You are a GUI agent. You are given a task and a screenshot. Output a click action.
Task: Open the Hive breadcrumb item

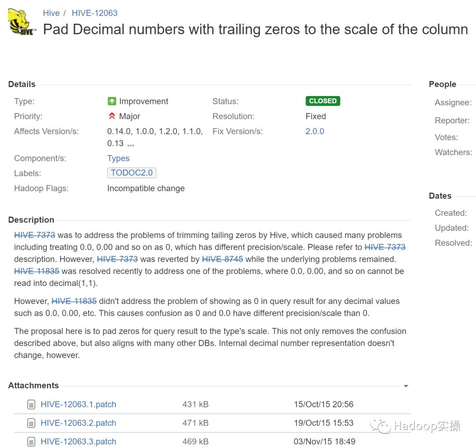[51, 13]
